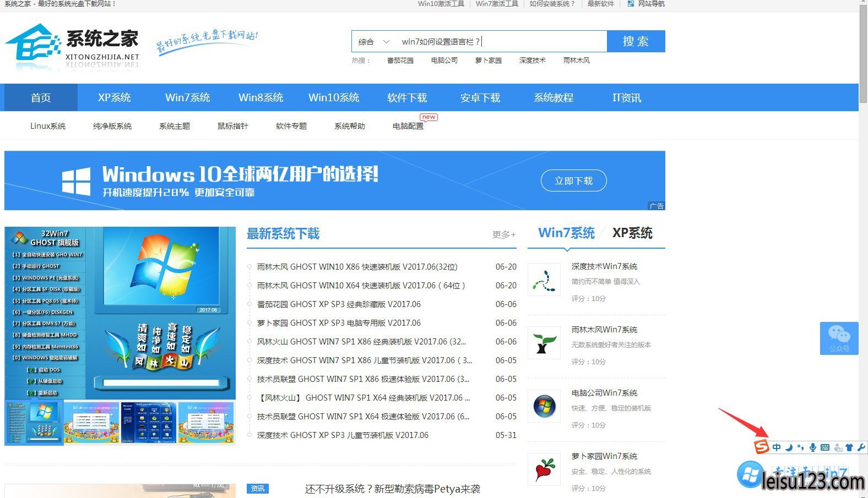The width and height of the screenshot is (868, 498).
Task: Open the 系统教程 nav tab
Action: 554,97
